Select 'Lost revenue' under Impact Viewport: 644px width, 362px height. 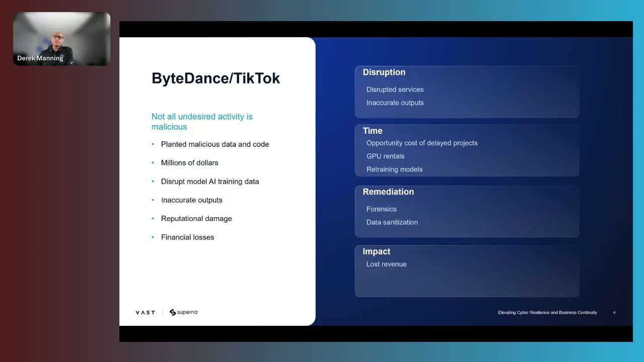tap(386, 264)
